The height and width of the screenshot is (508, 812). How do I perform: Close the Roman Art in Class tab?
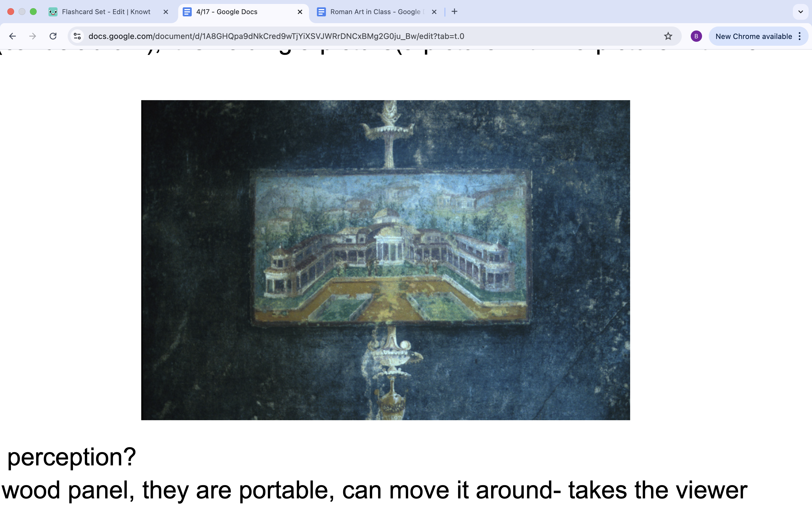[x=434, y=12]
